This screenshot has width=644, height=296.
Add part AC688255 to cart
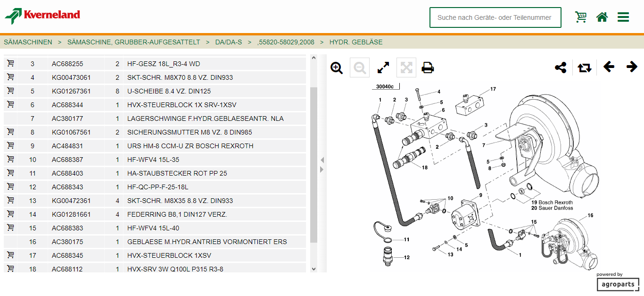tap(10, 63)
